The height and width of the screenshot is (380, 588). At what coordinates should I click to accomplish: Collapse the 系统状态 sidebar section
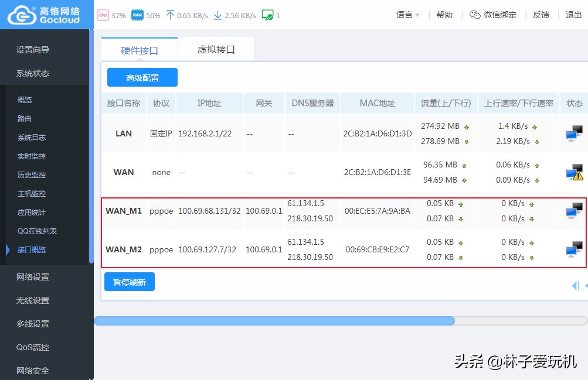[x=33, y=73]
